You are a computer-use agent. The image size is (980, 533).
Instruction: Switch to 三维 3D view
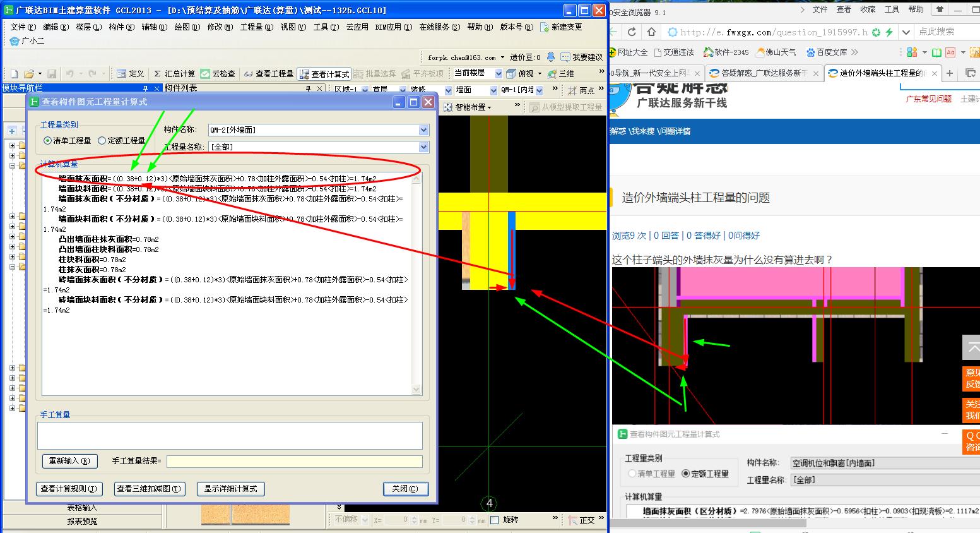point(561,74)
